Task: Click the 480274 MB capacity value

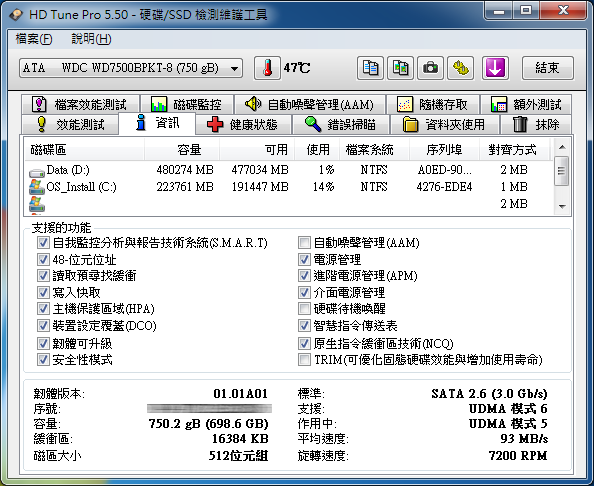Action: [185, 170]
